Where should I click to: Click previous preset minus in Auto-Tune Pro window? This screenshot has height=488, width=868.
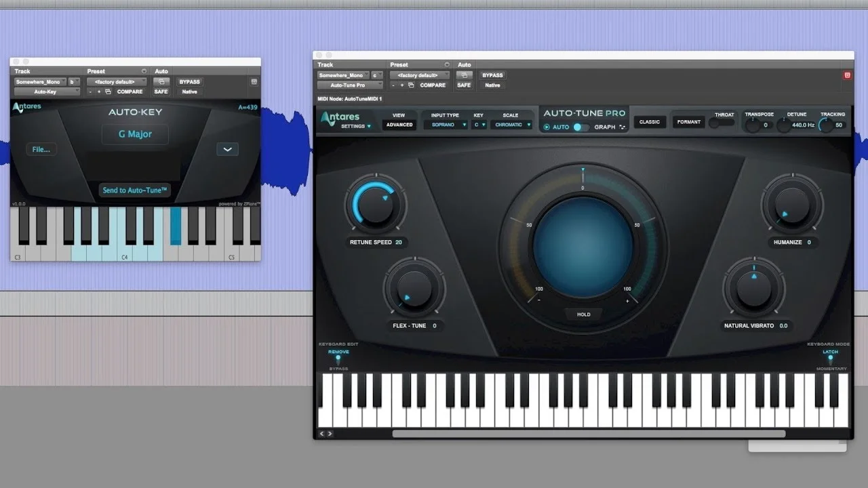pos(393,85)
